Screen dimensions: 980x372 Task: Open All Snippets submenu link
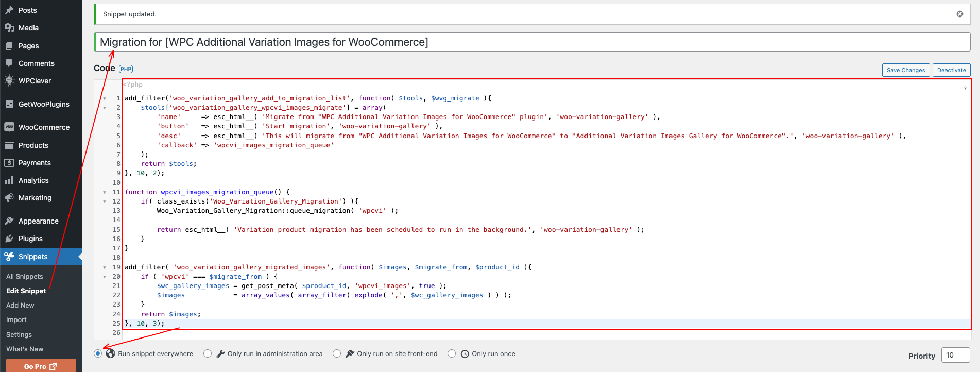[25, 276]
